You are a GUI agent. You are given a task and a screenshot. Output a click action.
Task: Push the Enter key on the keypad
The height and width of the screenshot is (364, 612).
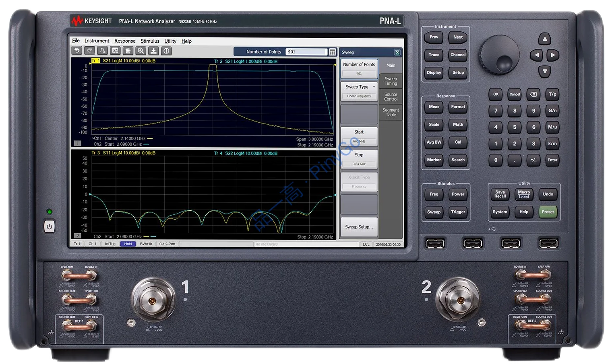coord(552,160)
